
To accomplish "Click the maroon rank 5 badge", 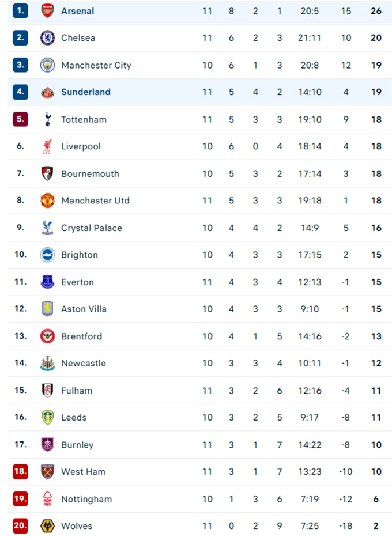I will (20, 119).
